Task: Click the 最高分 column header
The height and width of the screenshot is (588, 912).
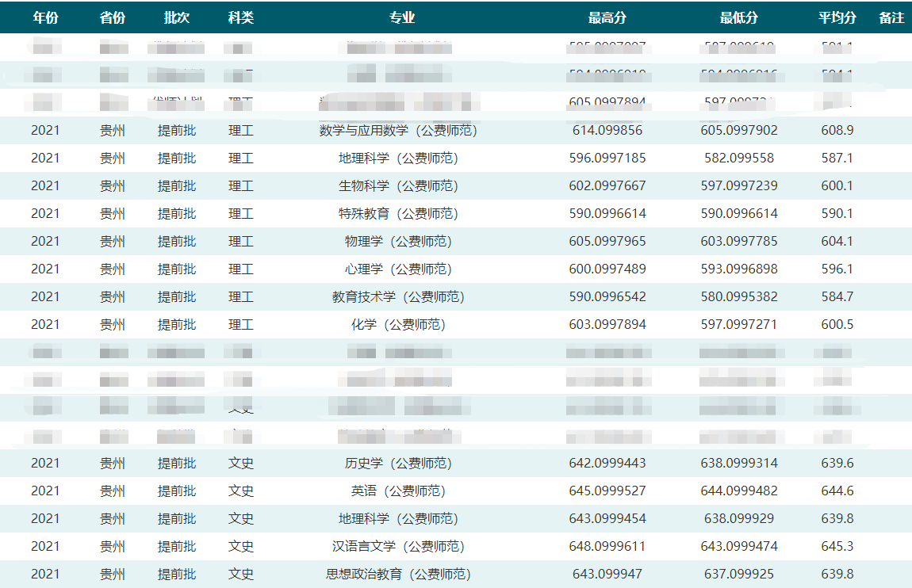Action: 607,17
